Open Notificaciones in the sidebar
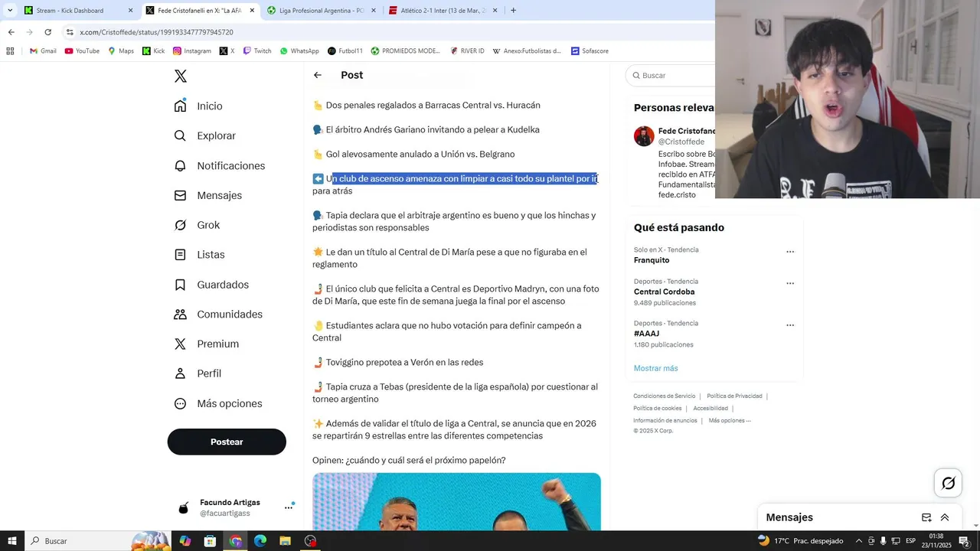The height and width of the screenshot is (551, 980). point(219,165)
